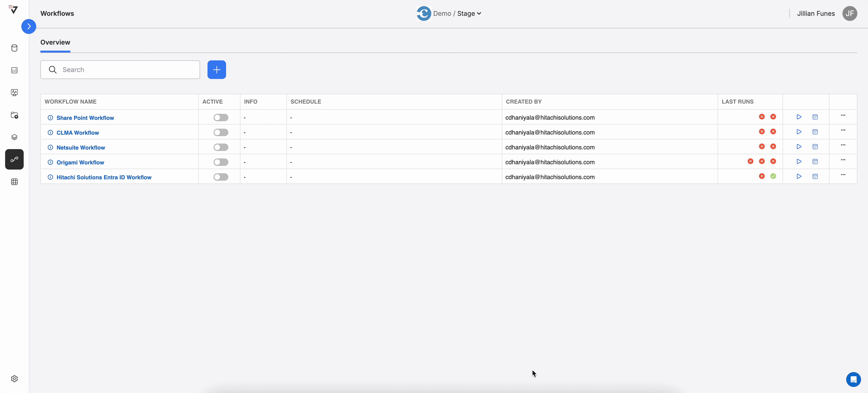The width and height of the screenshot is (868, 393).
Task: Open settings gear in sidebar
Action: (14, 379)
